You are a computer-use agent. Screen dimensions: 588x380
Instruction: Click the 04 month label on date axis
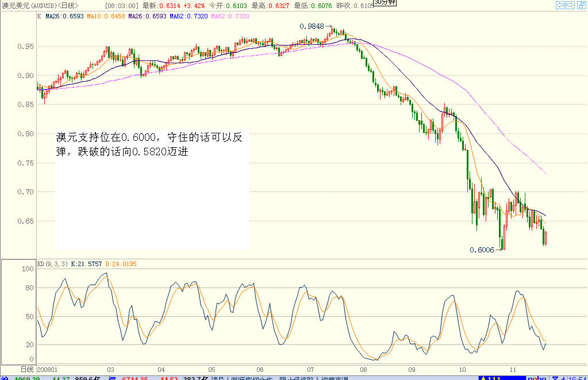click(162, 370)
